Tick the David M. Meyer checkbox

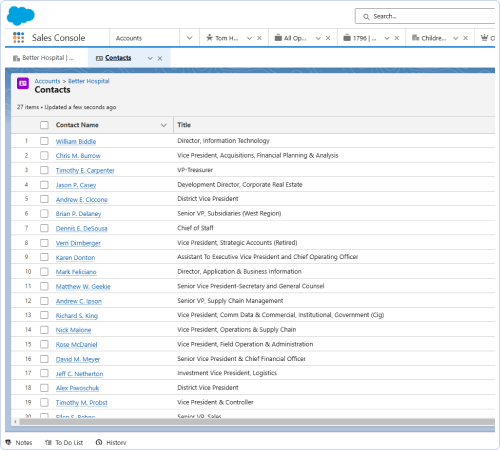[44, 359]
